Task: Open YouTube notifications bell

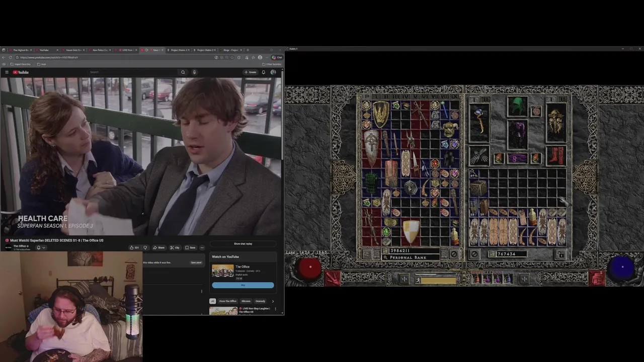Action: (x=263, y=72)
